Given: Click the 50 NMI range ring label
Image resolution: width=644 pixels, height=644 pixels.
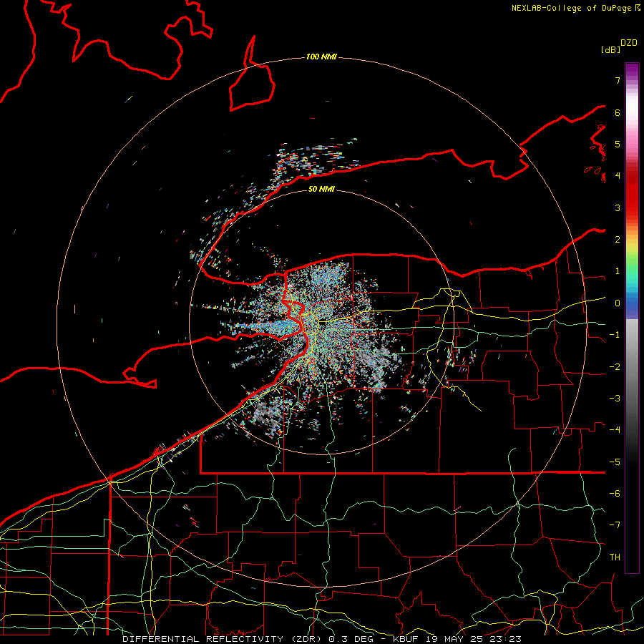Looking at the screenshot, I should coord(321,189).
